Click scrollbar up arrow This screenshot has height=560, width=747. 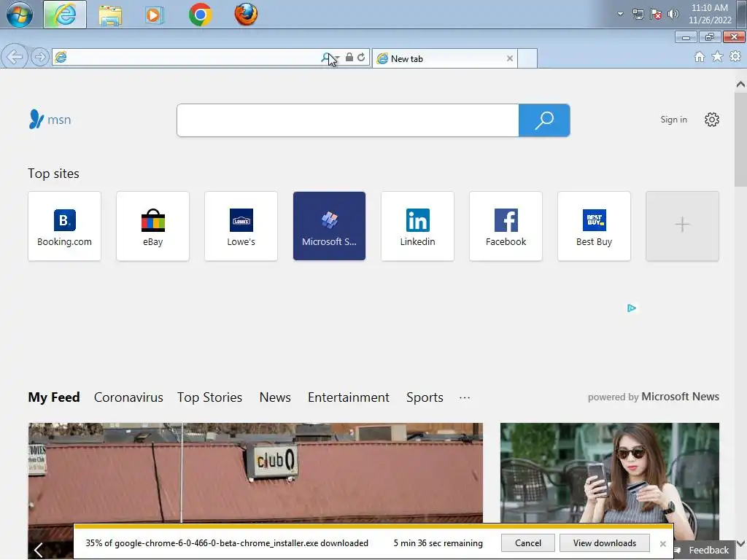[740, 85]
